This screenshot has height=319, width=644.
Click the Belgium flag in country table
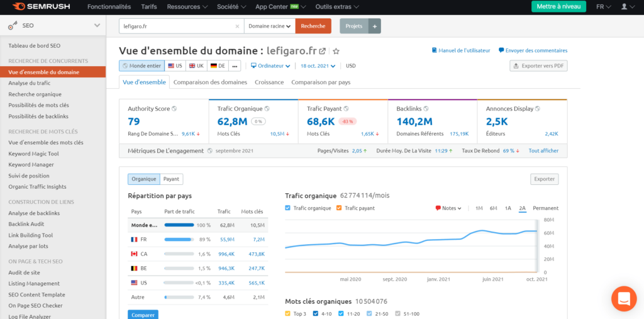[x=134, y=269]
